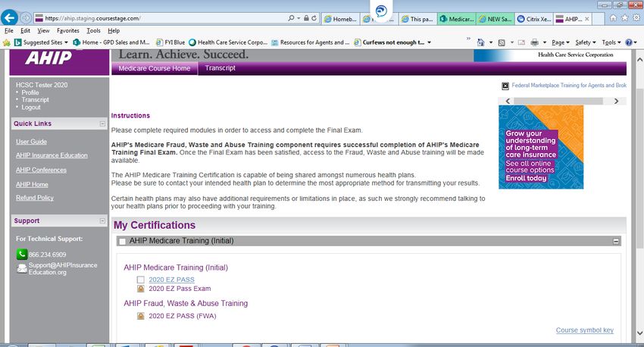
Task: Refresh the page with the reload icon
Action: 314,18
